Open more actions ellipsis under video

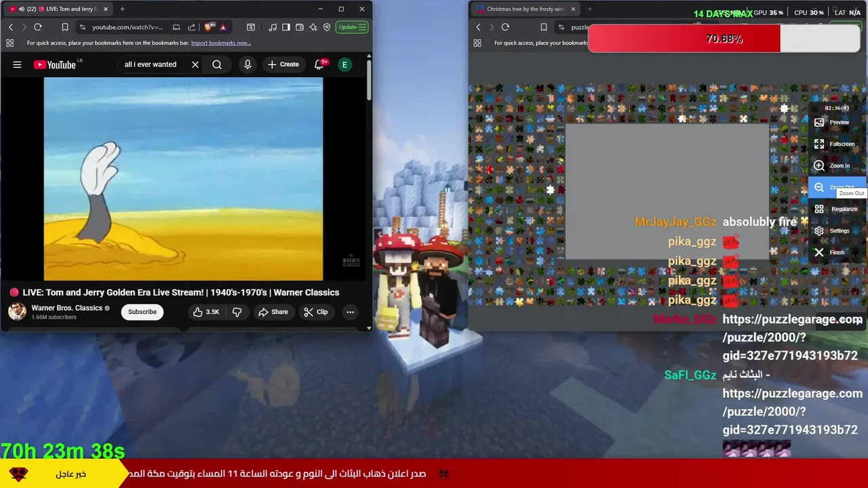coord(350,312)
